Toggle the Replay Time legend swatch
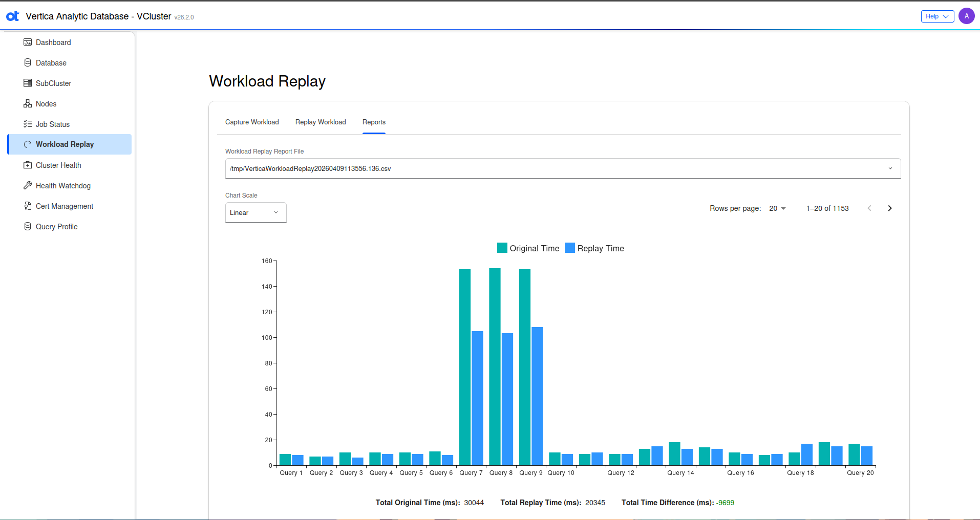Image resolution: width=980 pixels, height=520 pixels. (570, 248)
